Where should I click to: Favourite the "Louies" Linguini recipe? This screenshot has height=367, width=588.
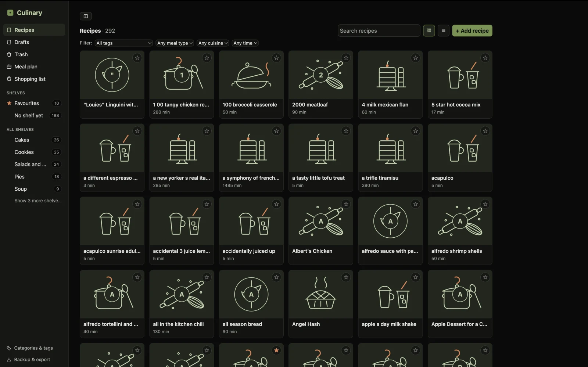[x=137, y=58]
